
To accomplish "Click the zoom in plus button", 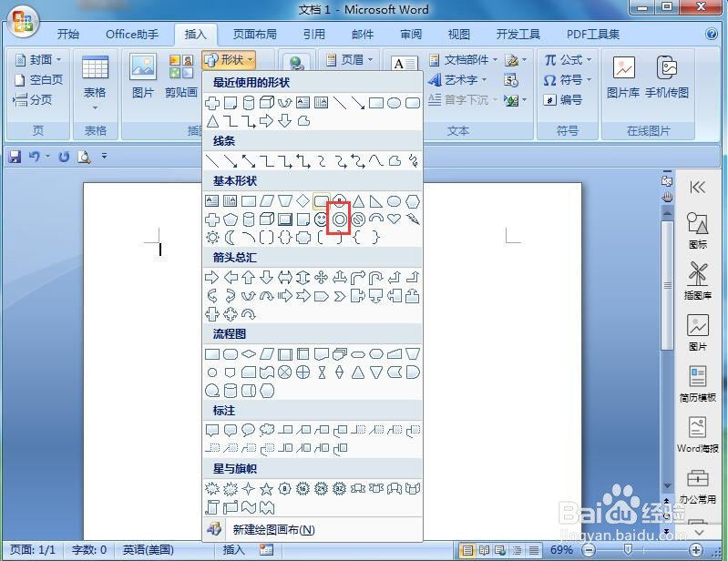I will pos(695,550).
